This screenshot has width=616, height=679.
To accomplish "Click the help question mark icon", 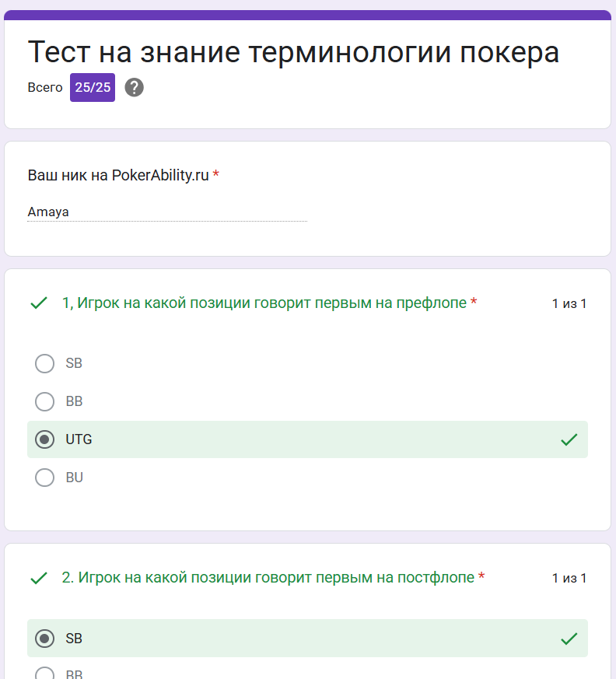I will (x=135, y=87).
